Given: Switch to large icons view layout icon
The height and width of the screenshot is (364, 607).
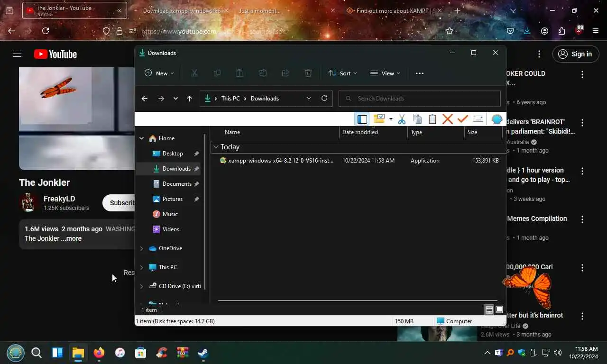Looking at the screenshot, I should tap(499, 310).
